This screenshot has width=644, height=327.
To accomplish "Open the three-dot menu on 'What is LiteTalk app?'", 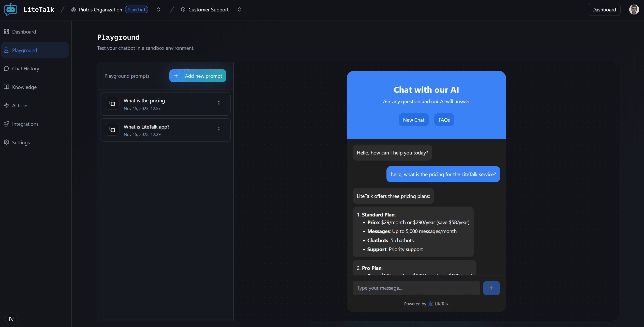I will 219,129.
